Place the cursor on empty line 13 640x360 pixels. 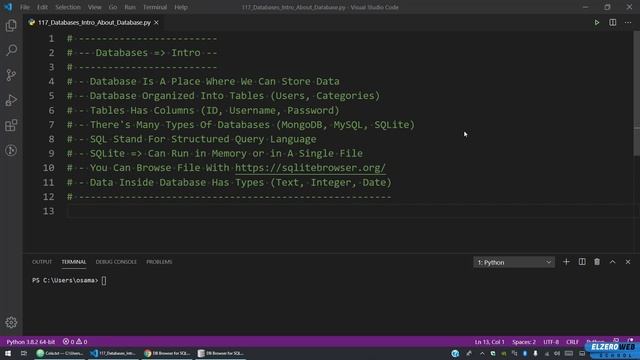[351, 211]
